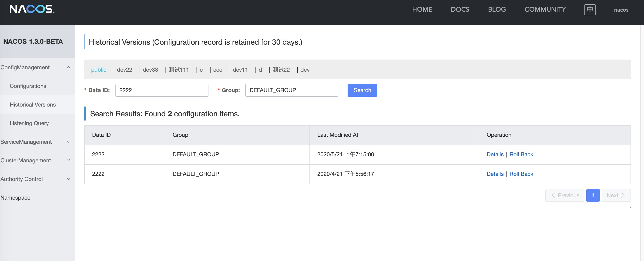Roll Back the 2020/4/21 version
Viewport: 644px width, 261px height.
coord(521,174)
